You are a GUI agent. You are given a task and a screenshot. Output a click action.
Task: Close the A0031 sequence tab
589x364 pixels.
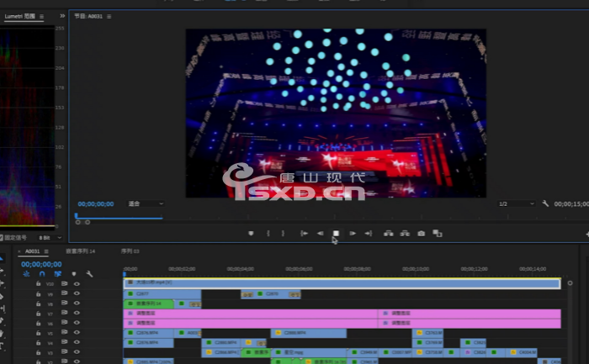point(19,251)
